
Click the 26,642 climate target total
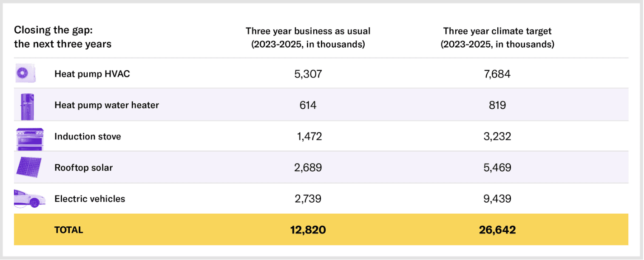coord(497,230)
